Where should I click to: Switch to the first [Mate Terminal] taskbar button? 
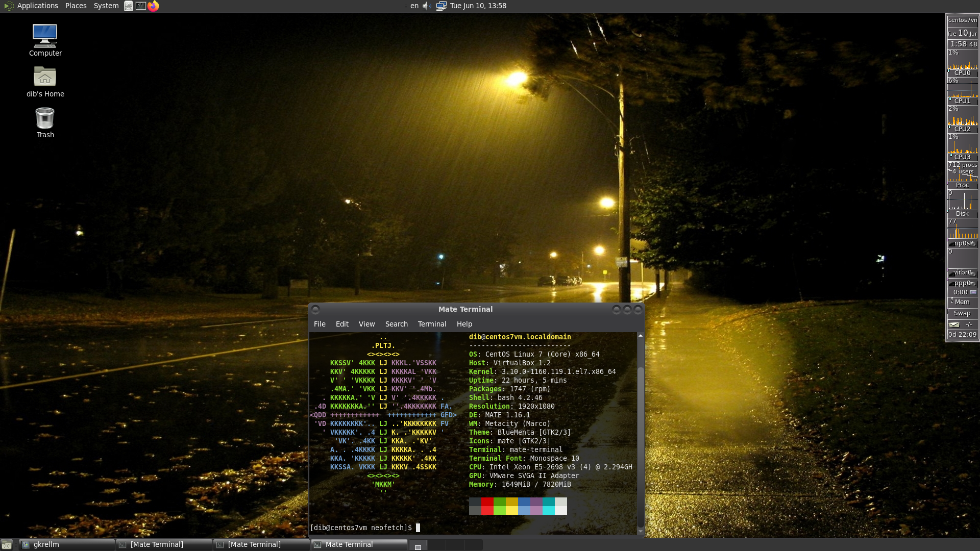coord(164,545)
